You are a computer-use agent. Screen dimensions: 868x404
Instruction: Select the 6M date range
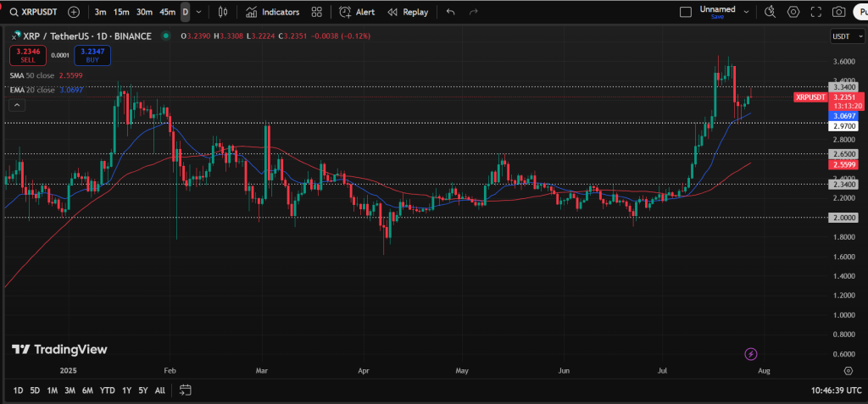coord(87,390)
